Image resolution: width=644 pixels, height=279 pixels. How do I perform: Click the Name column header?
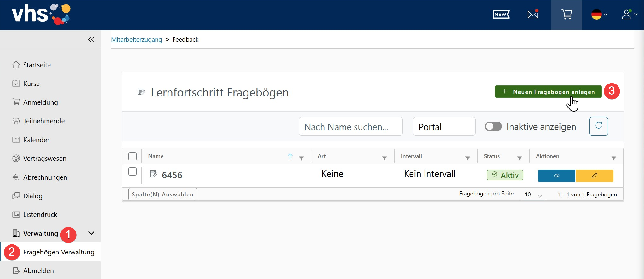[156, 156]
